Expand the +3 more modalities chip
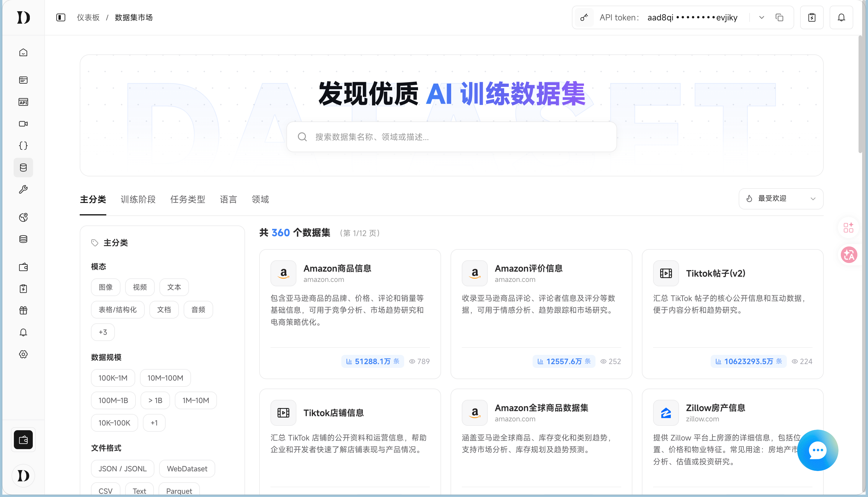Screen dimensions: 868x497 (x=103, y=332)
